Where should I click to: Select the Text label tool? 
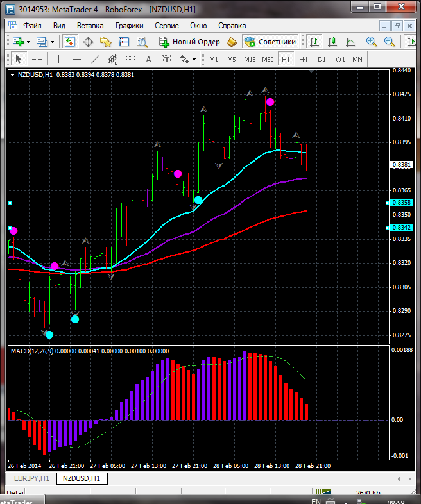pos(149,59)
